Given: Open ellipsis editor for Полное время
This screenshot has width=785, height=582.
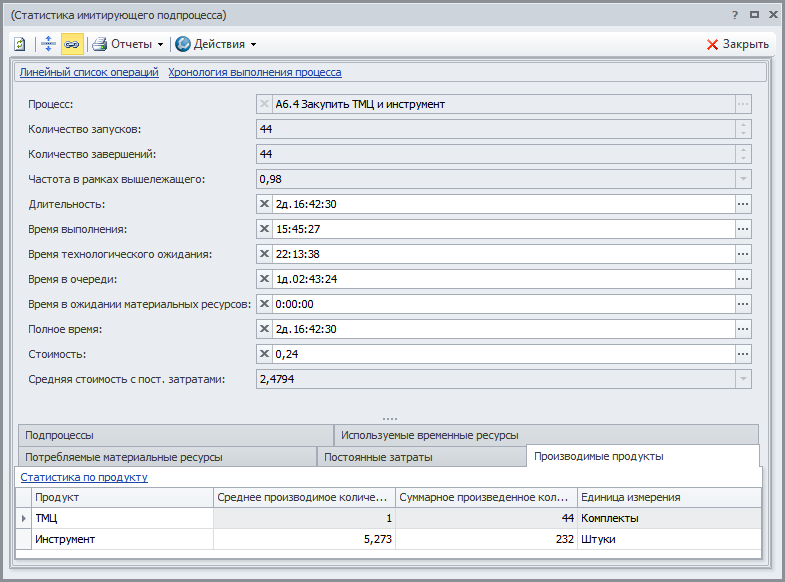Looking at the screenshot, I should click(742, 329).
